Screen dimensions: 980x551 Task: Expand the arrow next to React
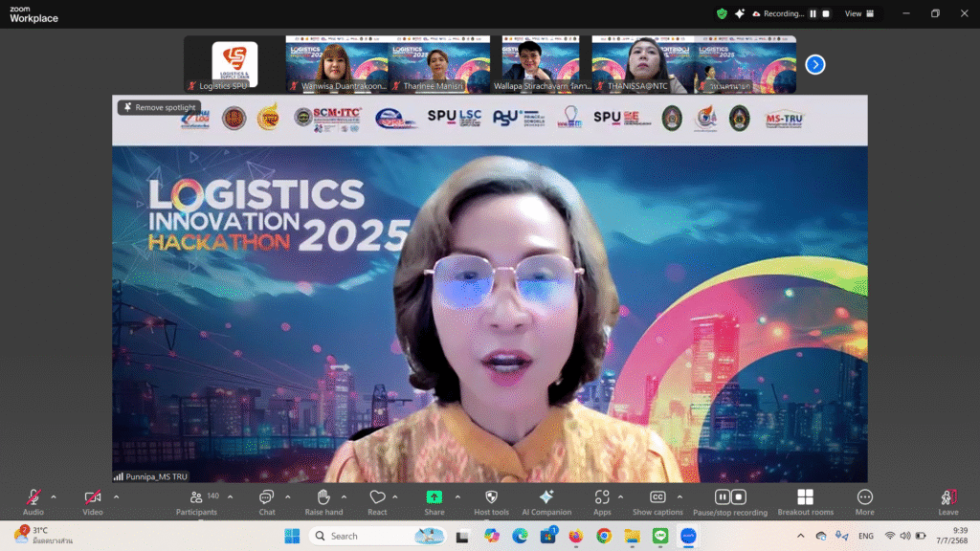click(x=395, y=497)
